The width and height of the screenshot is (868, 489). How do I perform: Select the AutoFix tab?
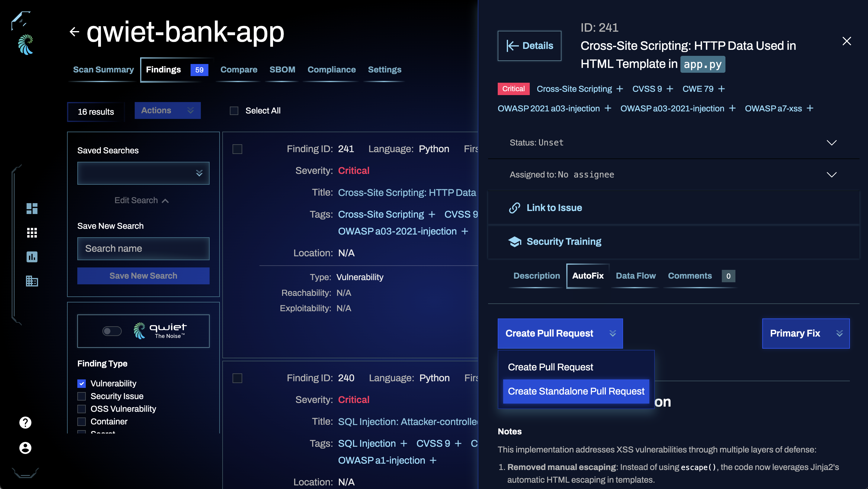tap(588, 276)
